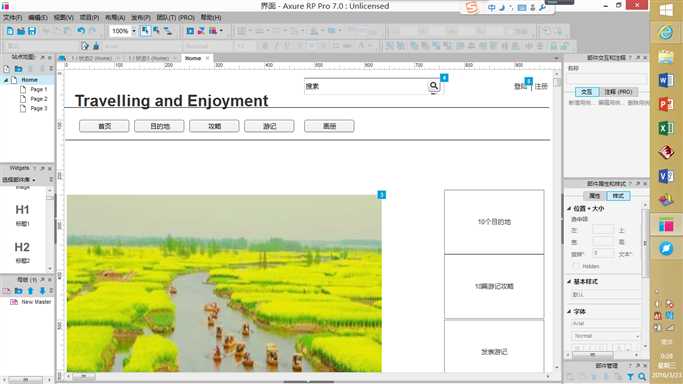
Task: Select Page 1 in the sitemap tree
Action: 38,89
